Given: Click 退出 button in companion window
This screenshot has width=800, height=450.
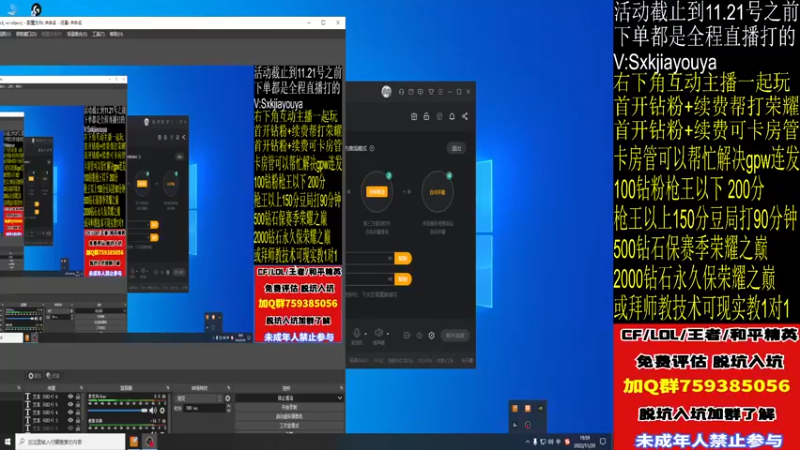Looking at the screenshot, I should pos(457,148).
